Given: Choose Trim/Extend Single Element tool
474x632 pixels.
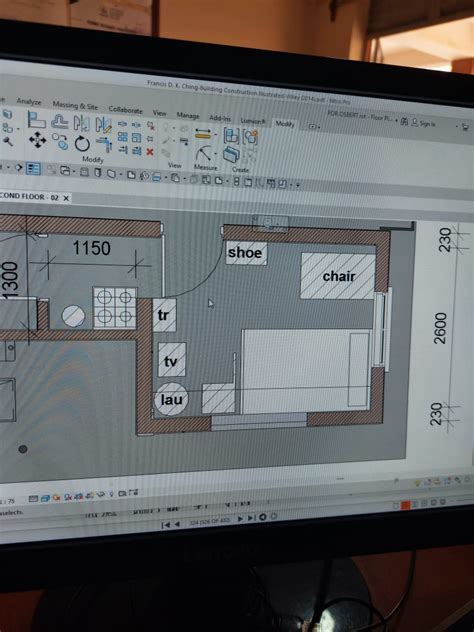Looking at the screenshot, I should pos(123,150).
